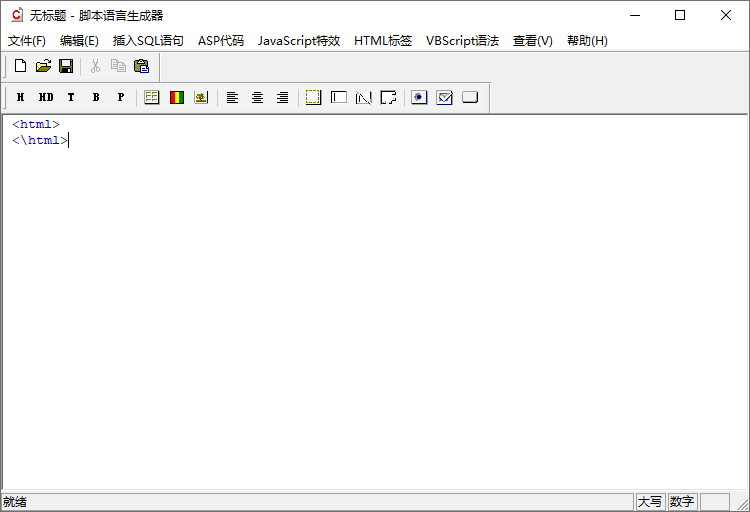Click the B tag toolbar button
Screen dimensions: 750x512
tap(96, 97)
